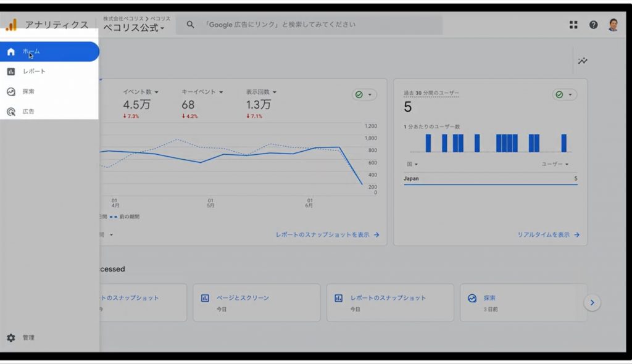The height and width of the screenshot is (364, 632).
Task: Click the search magnifier icon
Action: (190, 25)
